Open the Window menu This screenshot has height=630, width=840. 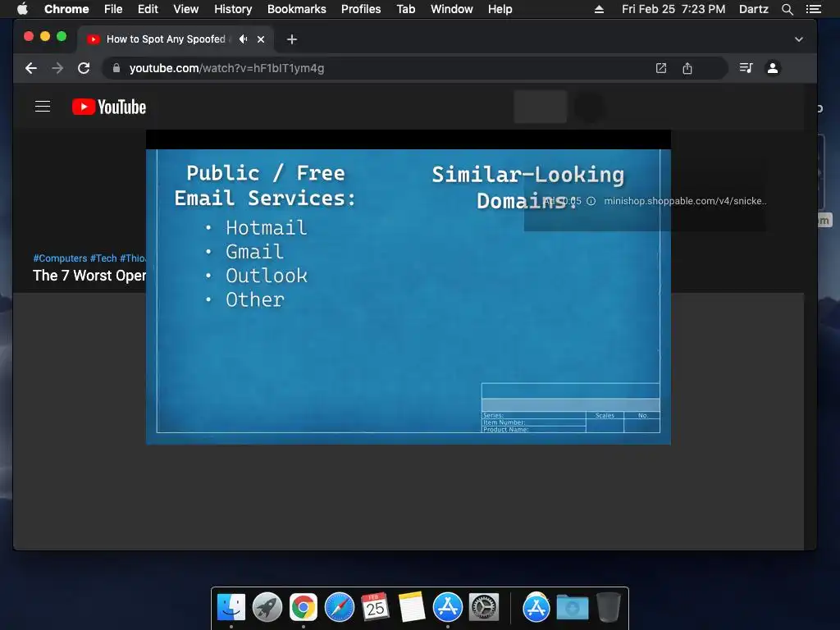[x=452, y=9]
